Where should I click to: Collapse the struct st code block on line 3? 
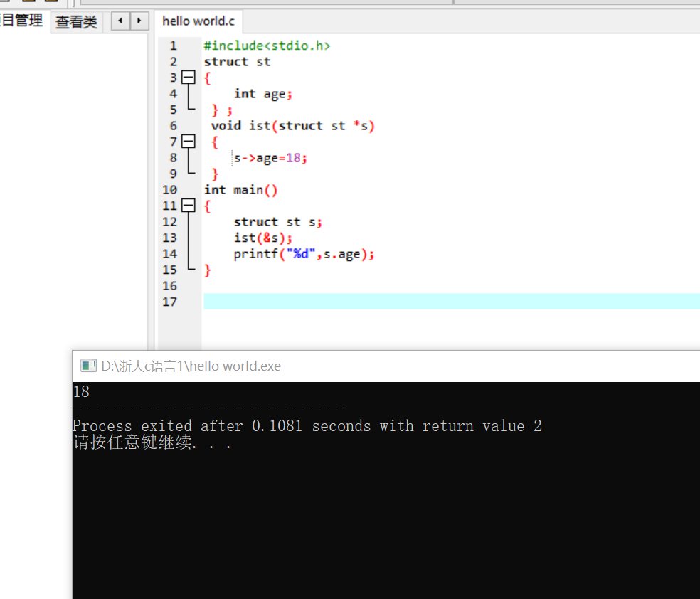tap(189, 78)
